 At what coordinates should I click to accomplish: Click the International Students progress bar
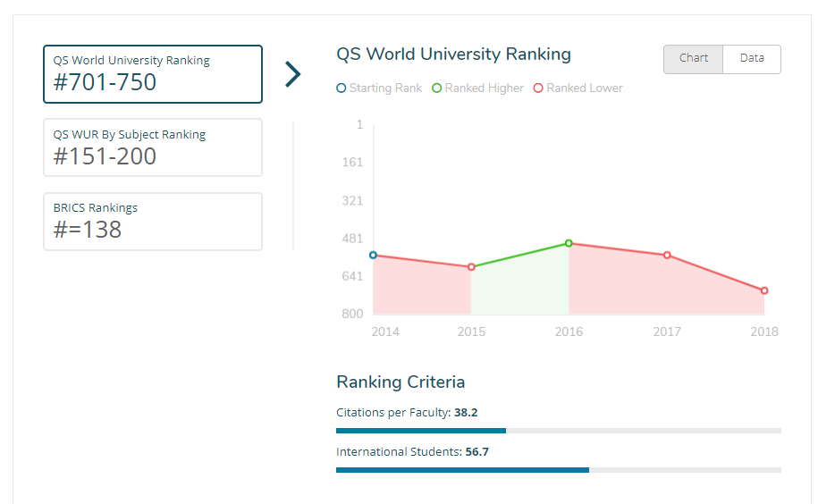point(558,469)
